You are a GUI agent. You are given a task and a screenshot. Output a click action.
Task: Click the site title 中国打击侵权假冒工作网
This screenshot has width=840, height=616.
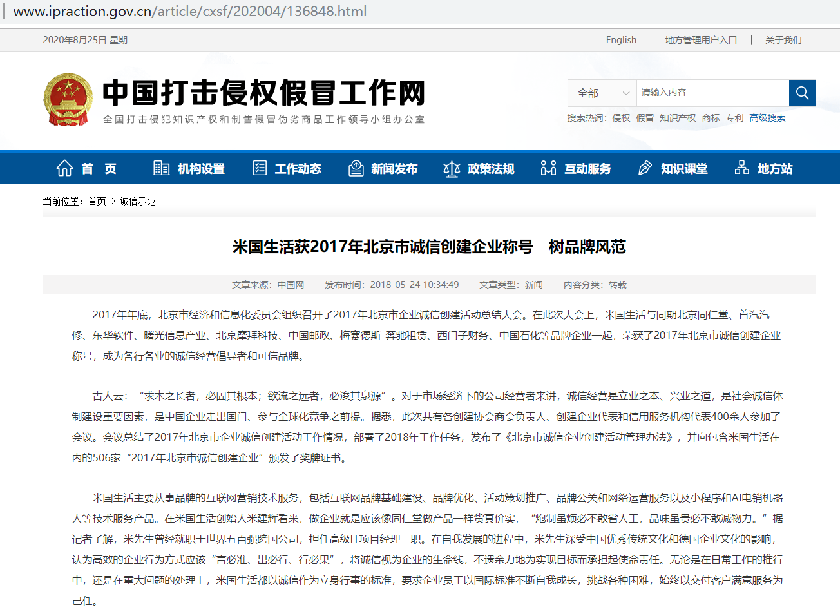pyautogui.click(x=264, y=93)
